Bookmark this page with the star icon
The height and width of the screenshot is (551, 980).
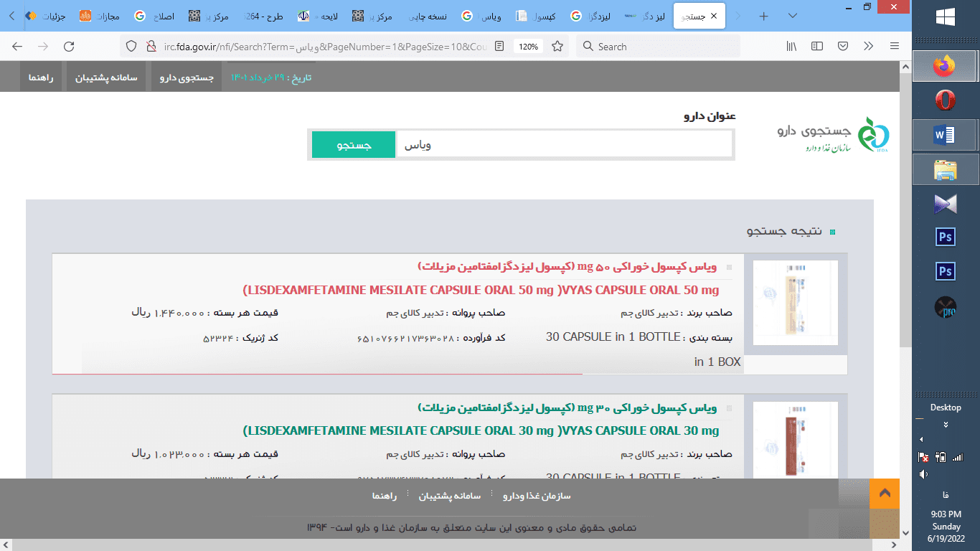(x=557, y=47)
